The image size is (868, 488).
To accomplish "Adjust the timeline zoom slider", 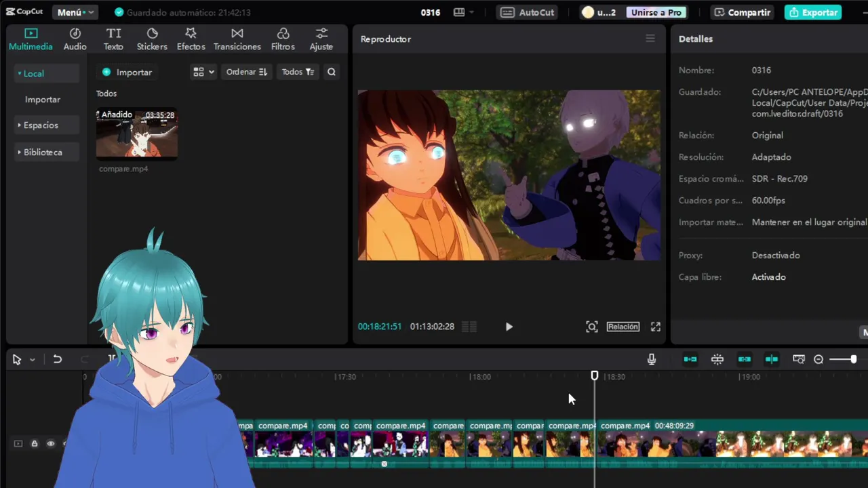I will tap(844, 359).
